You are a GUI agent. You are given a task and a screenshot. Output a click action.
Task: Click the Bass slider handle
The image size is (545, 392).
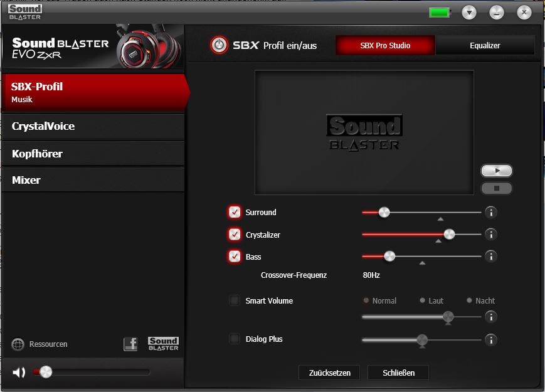tap(389, 257)
